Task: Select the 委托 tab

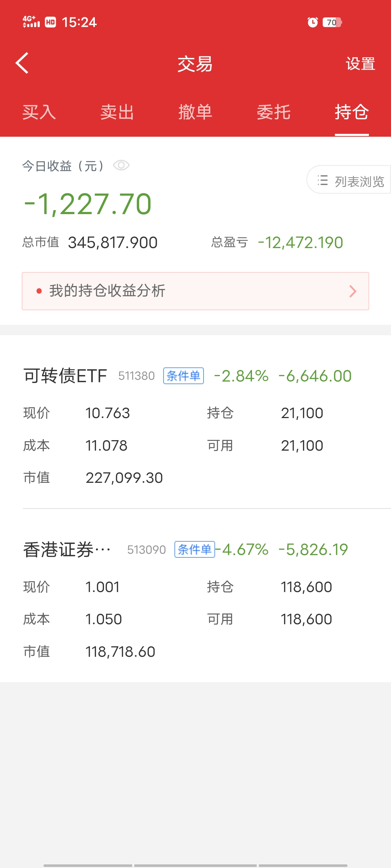Action: click(274, 112)
